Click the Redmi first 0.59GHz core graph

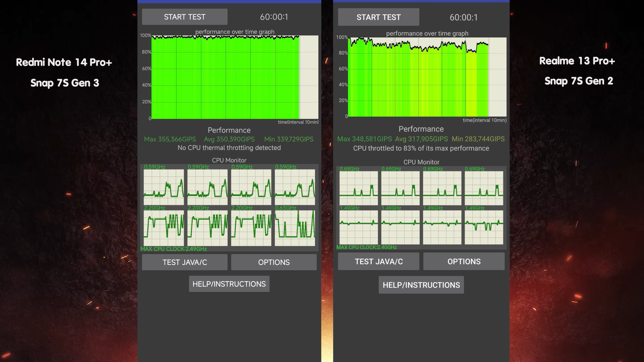[x=164, y=187]
